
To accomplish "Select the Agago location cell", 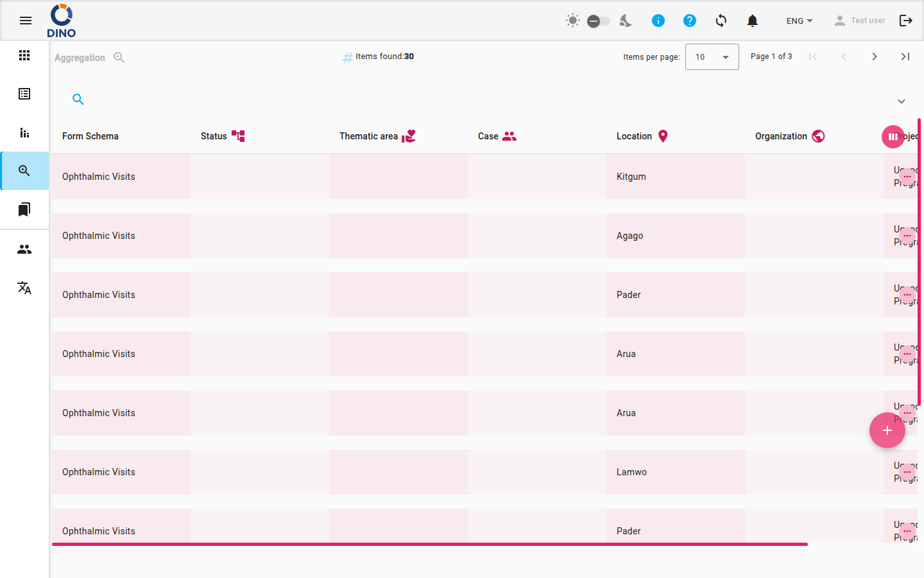I will pos(676,236).
